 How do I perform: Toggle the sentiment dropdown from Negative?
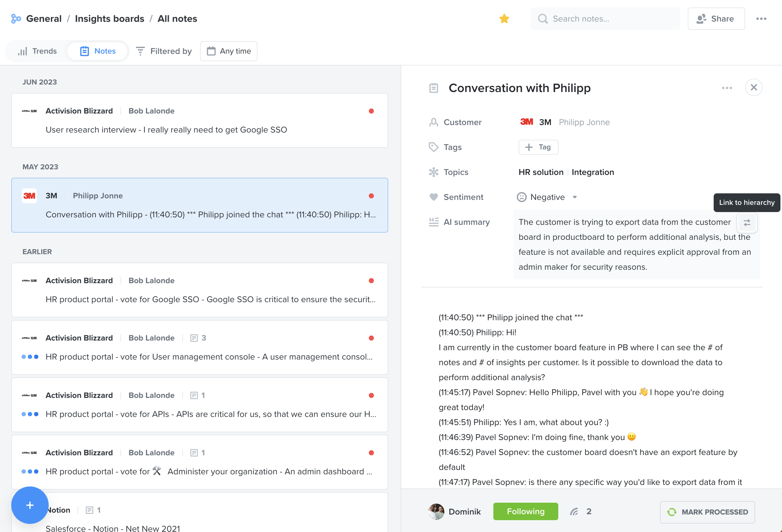pyautogui.click(x=574, y=197)
